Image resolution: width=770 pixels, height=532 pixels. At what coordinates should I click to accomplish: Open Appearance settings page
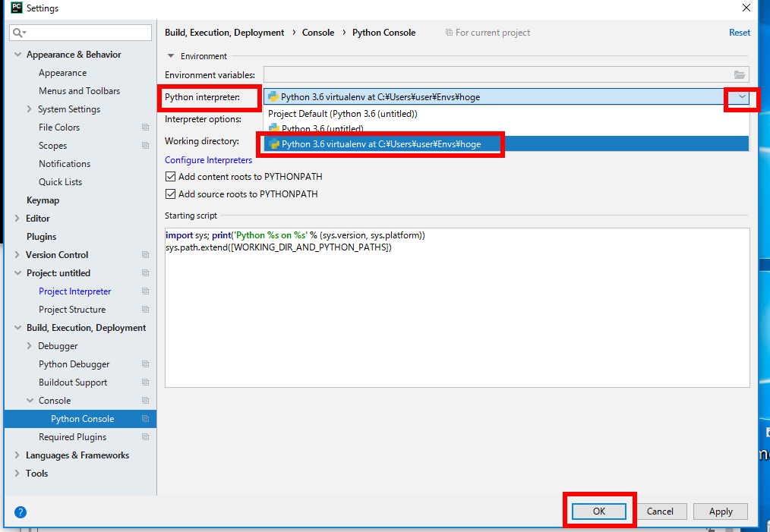(x=63, y=73)
